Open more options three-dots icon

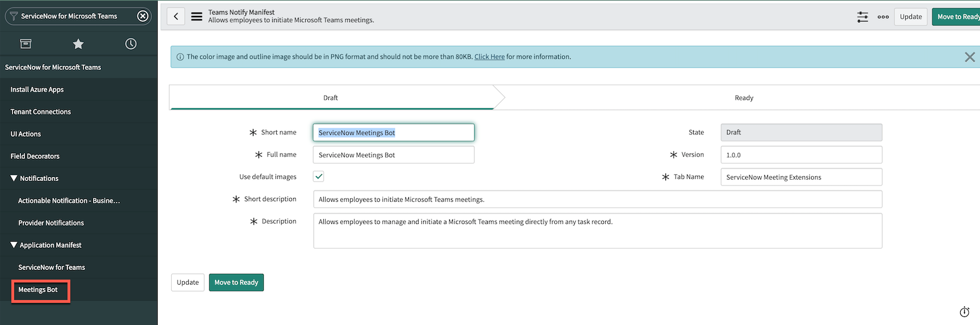click(x=883, y=17)
